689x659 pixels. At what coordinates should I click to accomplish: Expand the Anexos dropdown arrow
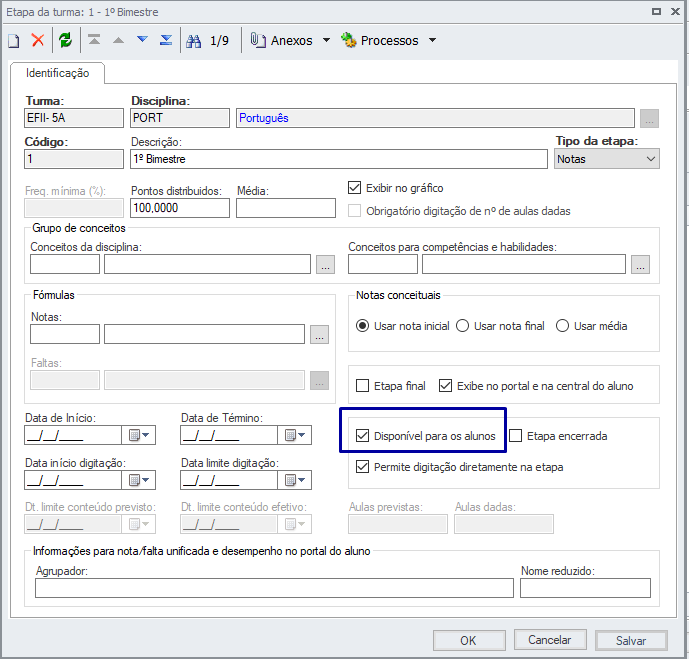click(326, 40)
